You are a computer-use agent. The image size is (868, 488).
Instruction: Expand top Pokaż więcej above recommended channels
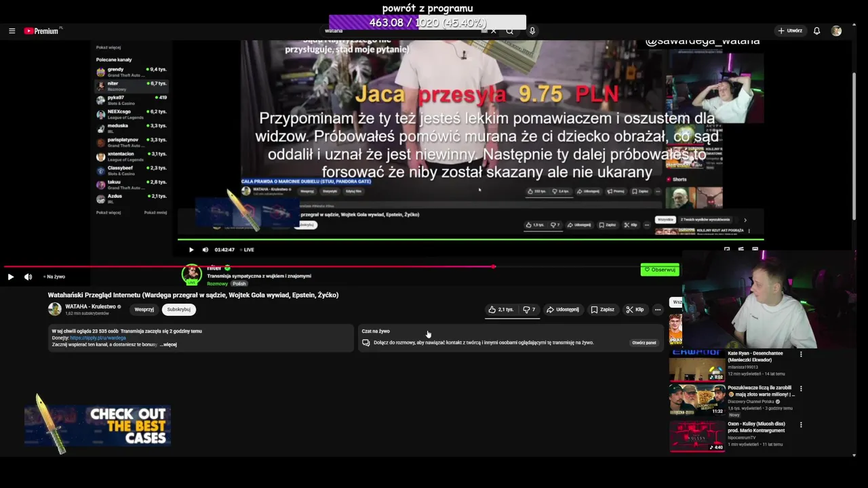tap(108, 47)
